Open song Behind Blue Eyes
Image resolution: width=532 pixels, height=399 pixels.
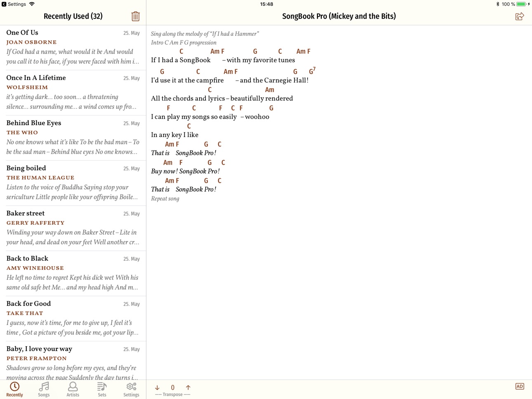(73, 138)
